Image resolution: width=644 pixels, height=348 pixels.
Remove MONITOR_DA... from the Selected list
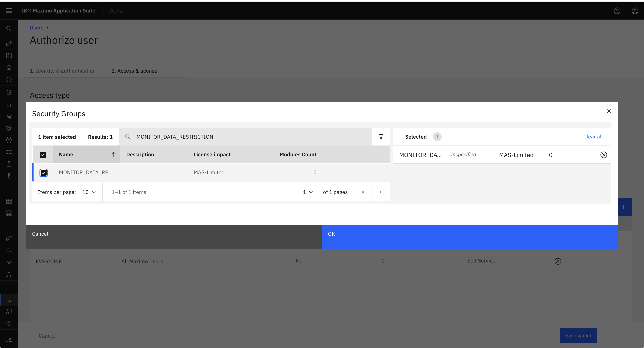click(604, 155)
